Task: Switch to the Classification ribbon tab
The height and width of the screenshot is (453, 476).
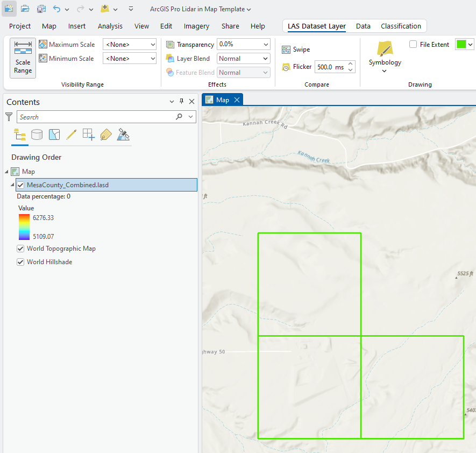Action: click(401, 25)
